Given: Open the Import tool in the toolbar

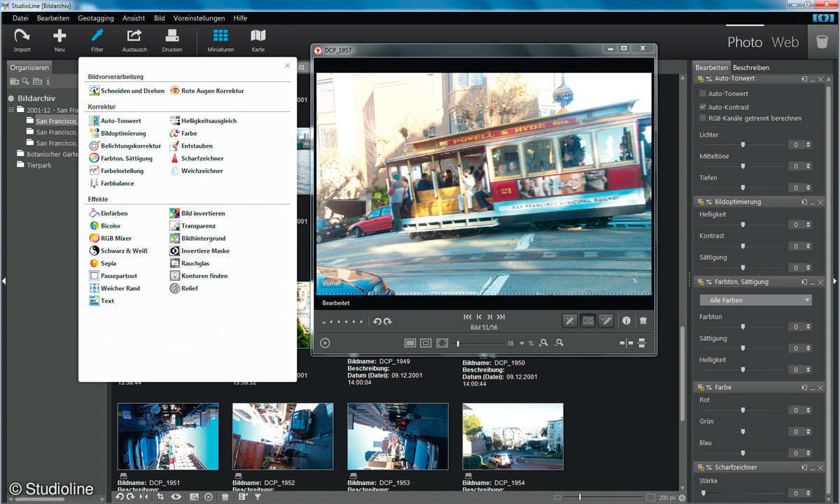Looking at the screenshot, I should pyautogui.click(x=22, y=41).
